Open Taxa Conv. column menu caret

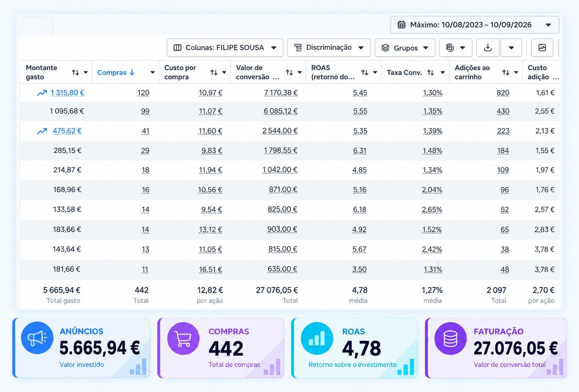(443, 73)
